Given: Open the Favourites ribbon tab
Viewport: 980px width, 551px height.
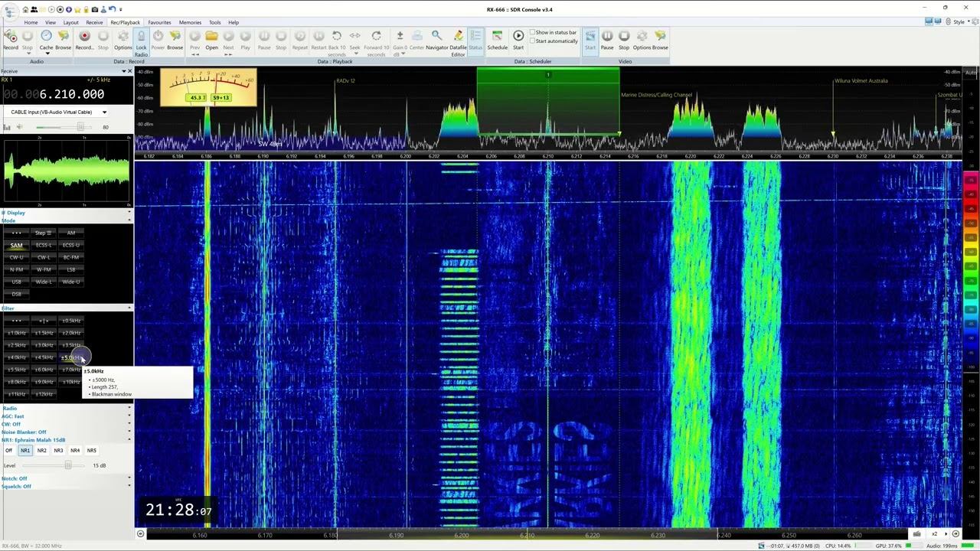Looking at the screenshot, I should click(x=159, y=22).
